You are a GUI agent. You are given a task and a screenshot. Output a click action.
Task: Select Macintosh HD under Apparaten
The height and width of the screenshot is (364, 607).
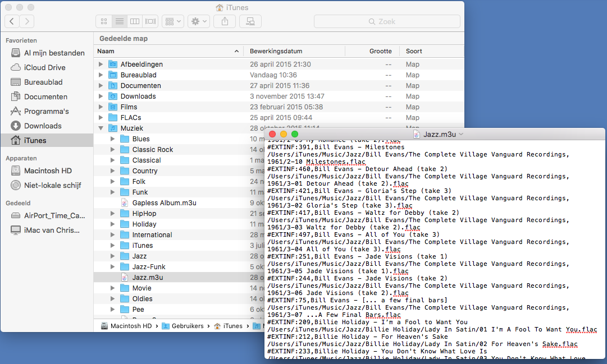click(48, 171)
